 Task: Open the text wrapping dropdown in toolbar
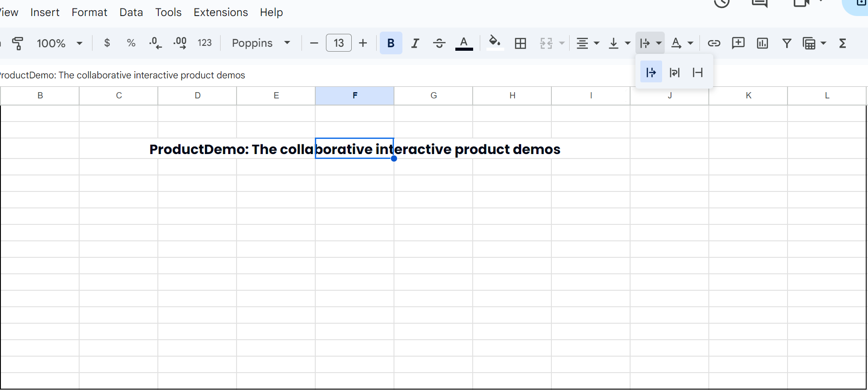(x=650, y=43)
